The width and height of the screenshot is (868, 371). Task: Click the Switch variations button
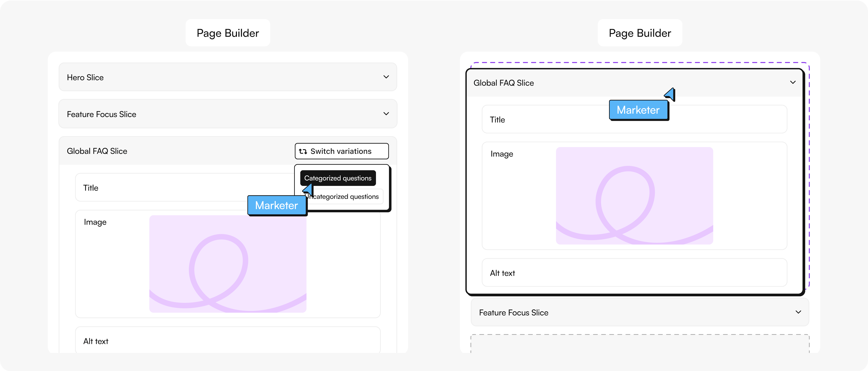(341, 151)
